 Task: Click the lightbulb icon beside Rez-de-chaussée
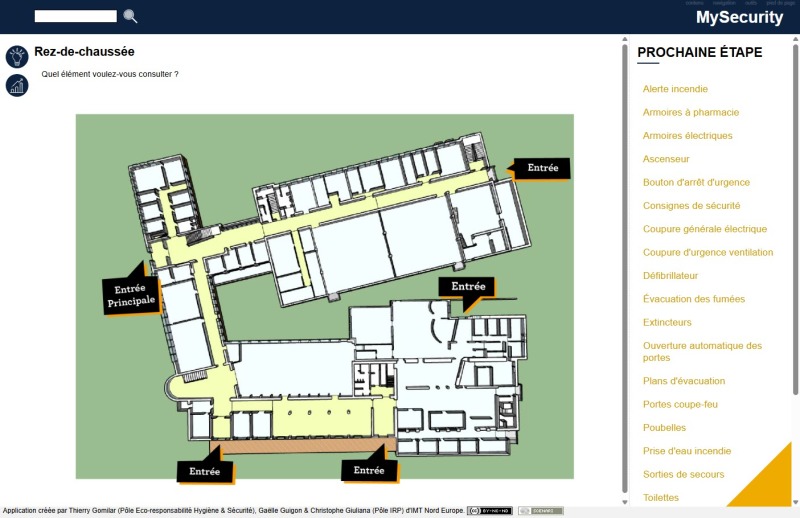pyautogui.click(x=16, y=56)
